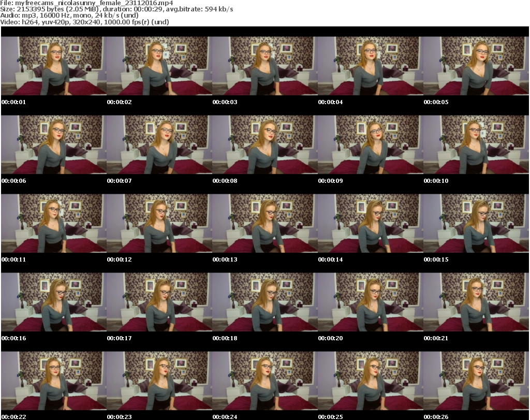
Task: Click the timestamp text 00:00:13
Action: (x=225, y=259)
